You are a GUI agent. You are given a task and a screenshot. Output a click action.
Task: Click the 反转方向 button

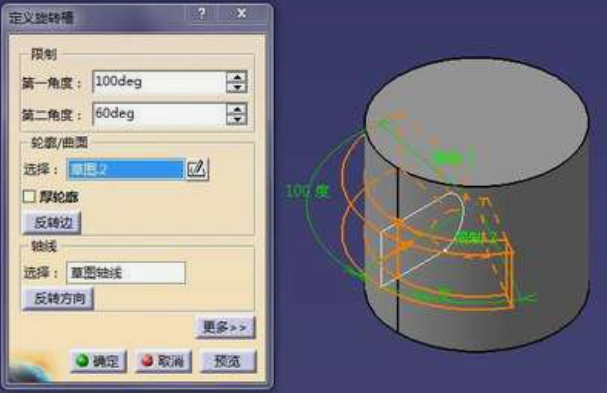[x=58, y=298]
